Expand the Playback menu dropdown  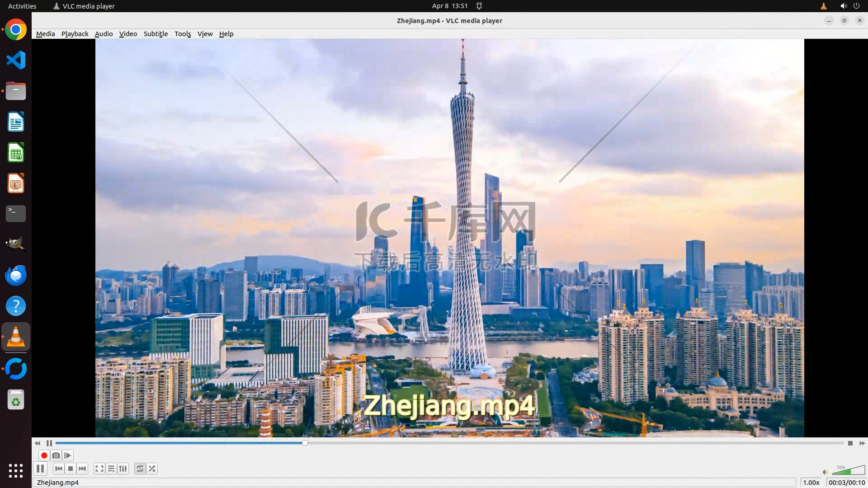coord(75,34)
